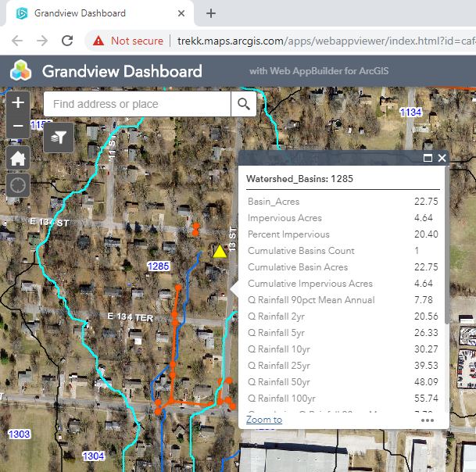Open a new browser tab

click(211, 13)
